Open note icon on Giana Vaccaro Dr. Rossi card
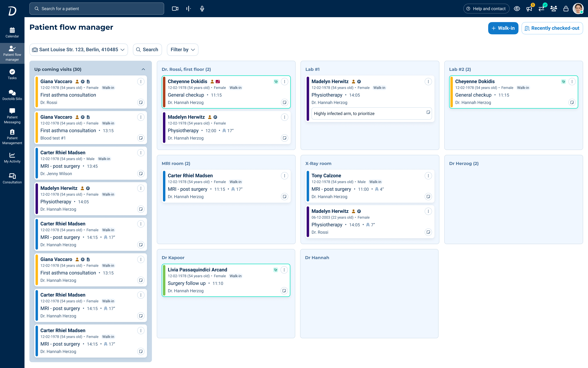 tap(141, 102)
